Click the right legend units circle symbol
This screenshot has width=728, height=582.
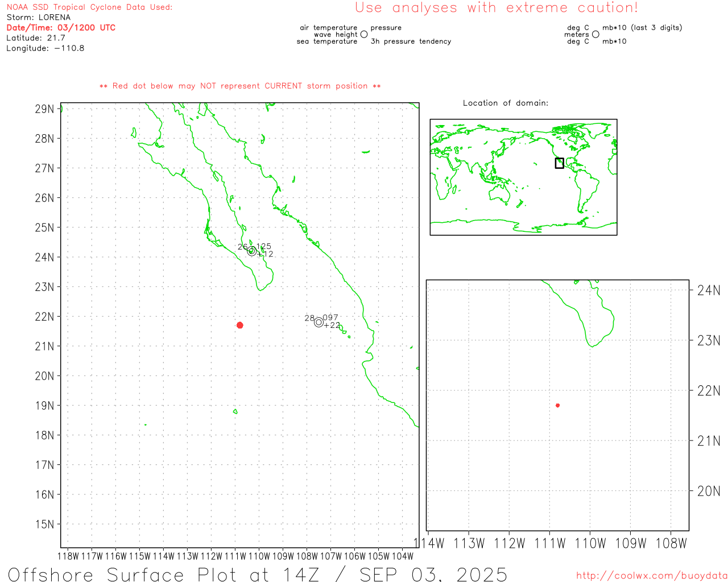(595, 34)
